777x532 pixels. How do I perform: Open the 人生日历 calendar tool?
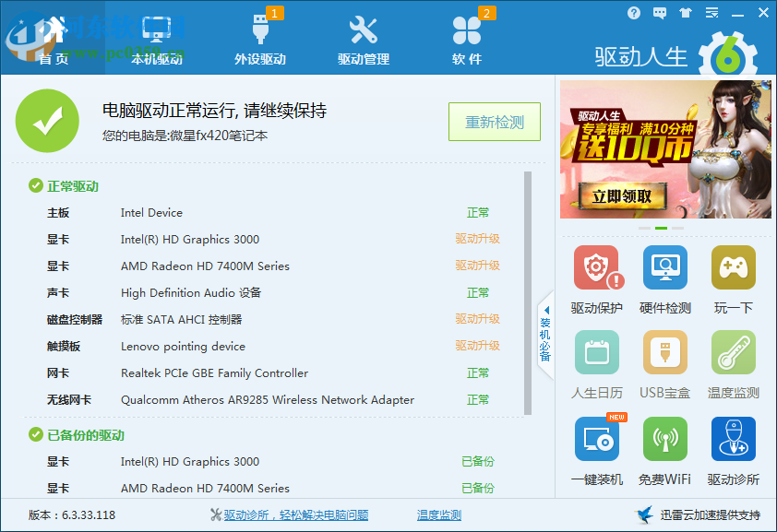coord(597,353)
